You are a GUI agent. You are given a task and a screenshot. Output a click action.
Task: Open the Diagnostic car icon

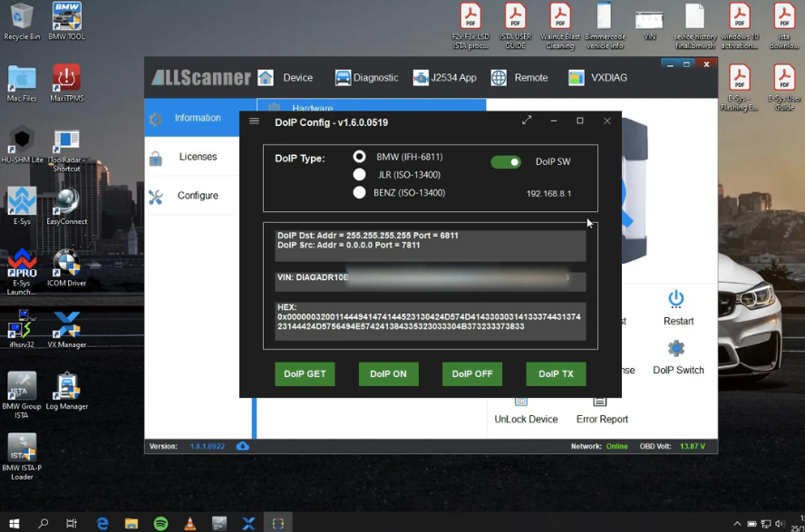(x=343, y=77)
